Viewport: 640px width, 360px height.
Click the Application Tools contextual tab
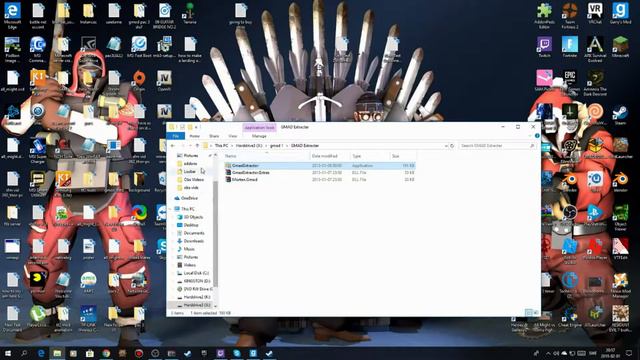click(x=259, y=127)
